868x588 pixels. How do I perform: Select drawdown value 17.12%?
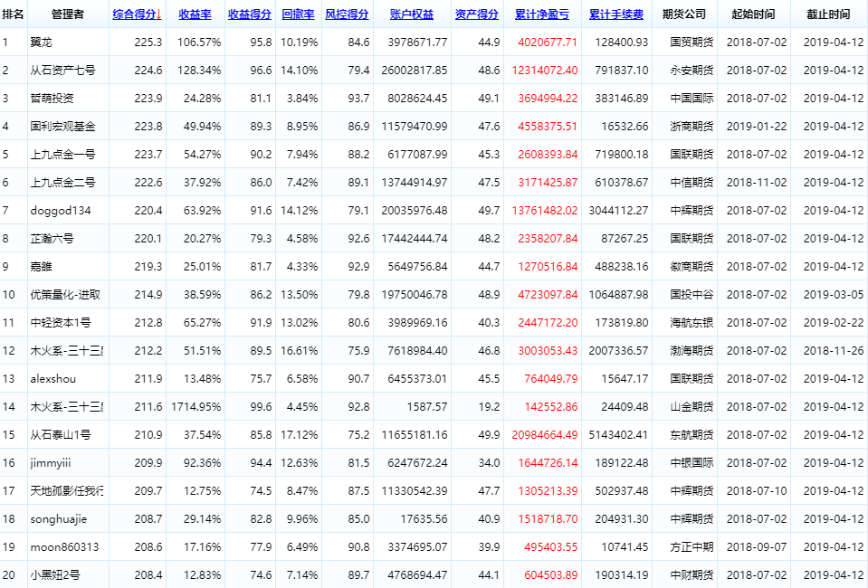click(x=299, y=435)
